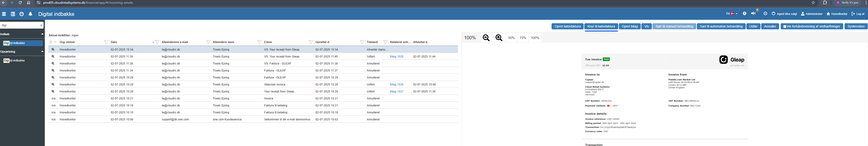Screen dimensions: 868x146
Task: Select Digital indbakke under Opsætning
Action: [x=14, y=61]
